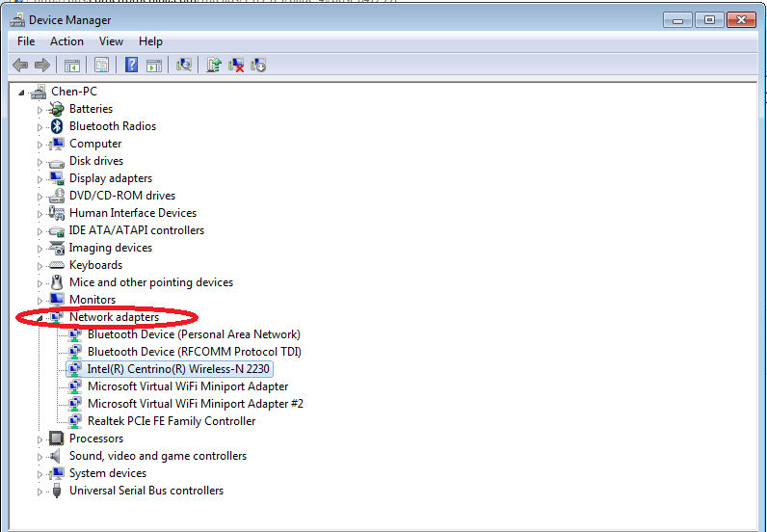The image size is (767, 532).
Task: Open the File menu
Action: [26, 41]
